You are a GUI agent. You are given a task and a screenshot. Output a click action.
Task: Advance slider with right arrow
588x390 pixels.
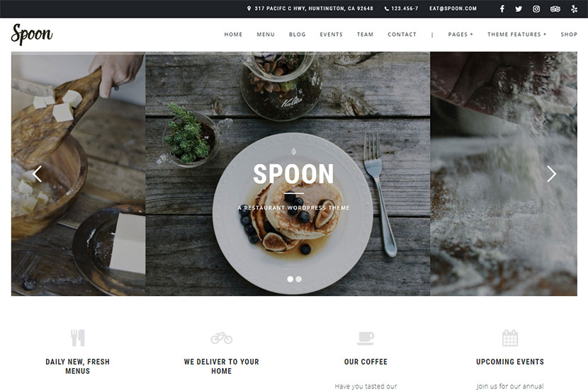(551, 174)
